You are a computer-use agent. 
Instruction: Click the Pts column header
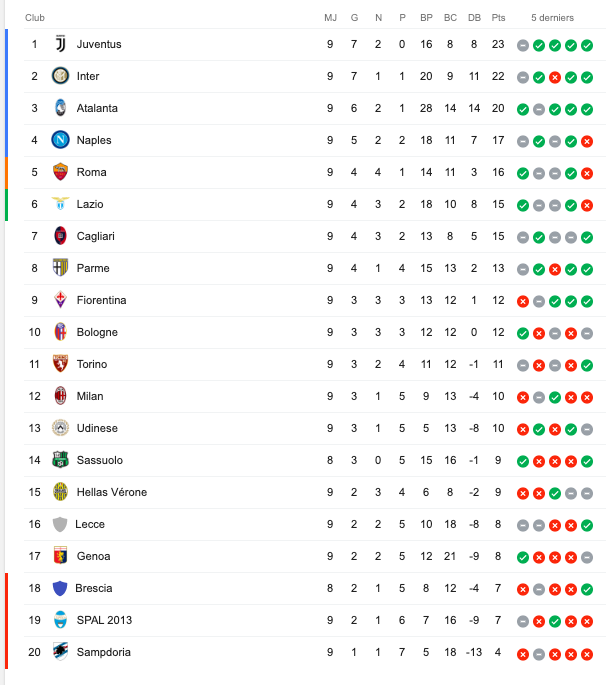pos(499,18)
